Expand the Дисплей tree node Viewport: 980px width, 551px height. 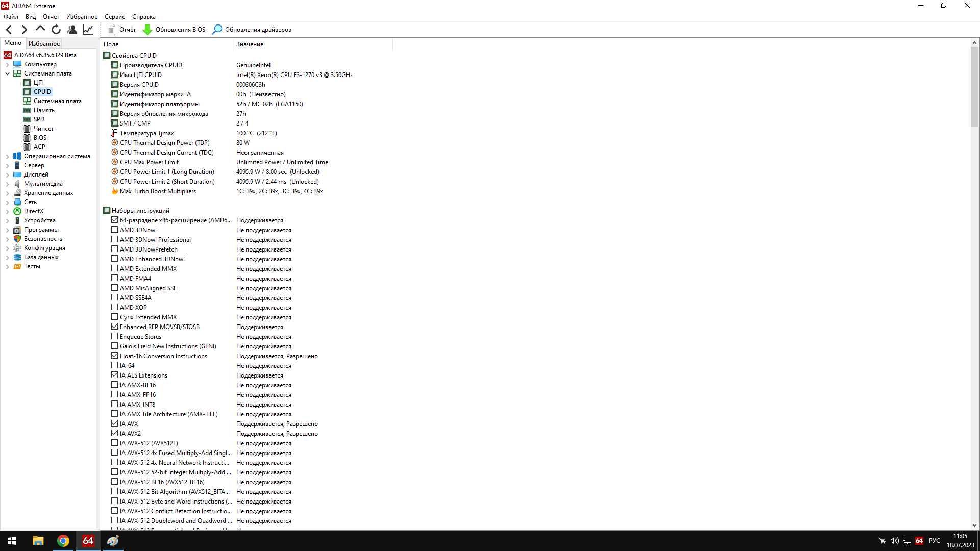coord(8,175)
